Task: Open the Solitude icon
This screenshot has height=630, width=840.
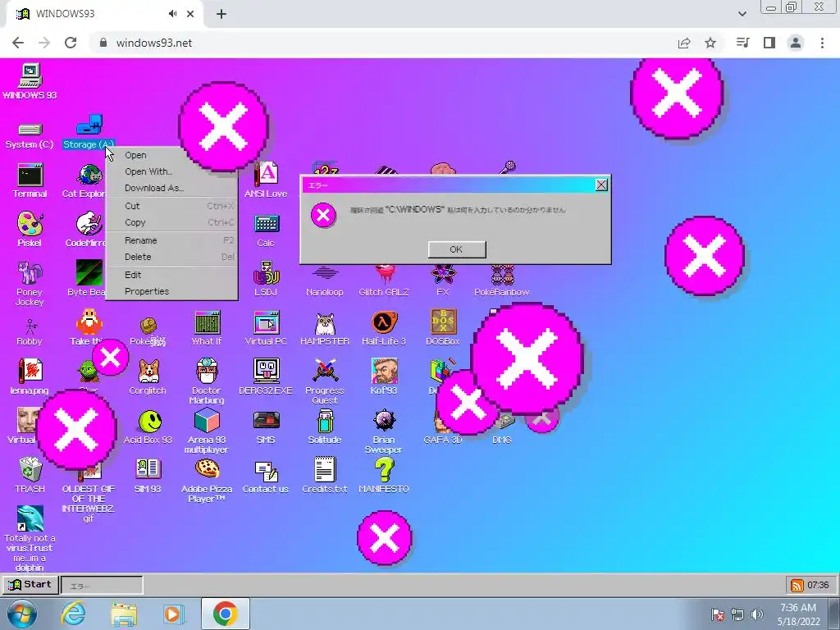Action: (325, 421)
